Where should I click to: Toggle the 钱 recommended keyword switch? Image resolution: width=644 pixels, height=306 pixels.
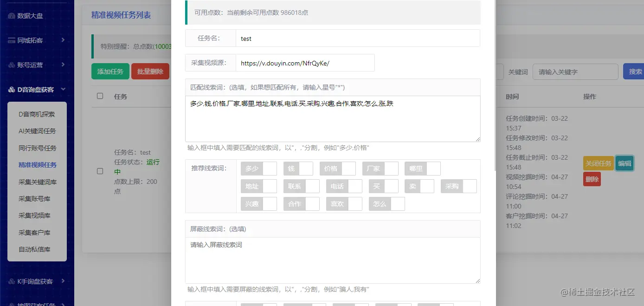point(298,169)
